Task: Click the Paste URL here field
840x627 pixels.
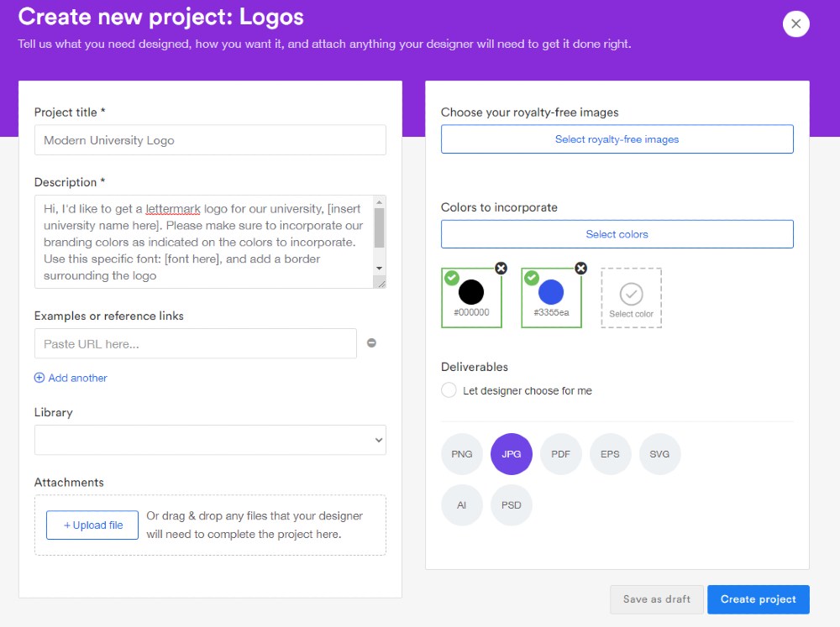Action: click(196, 344)
